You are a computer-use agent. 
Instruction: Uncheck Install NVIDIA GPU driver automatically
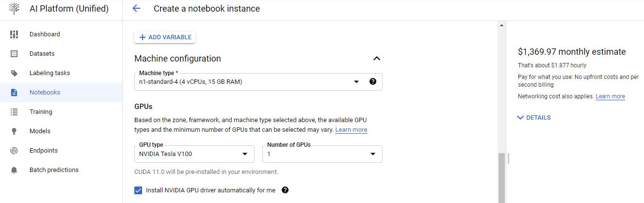[138, 190]
